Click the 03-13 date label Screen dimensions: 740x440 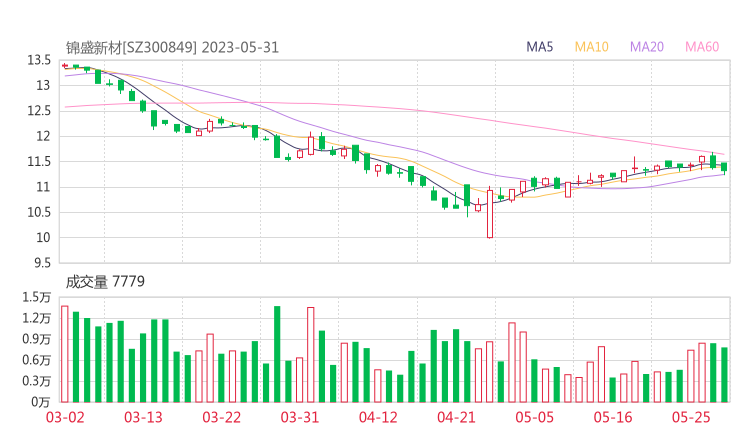pyautogui.click(x=143, y=417)
